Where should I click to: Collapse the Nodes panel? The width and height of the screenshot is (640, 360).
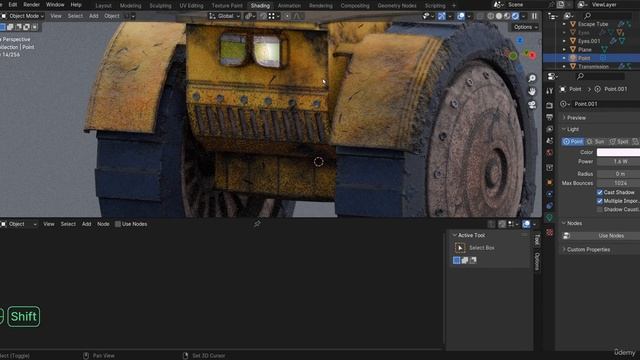[572, 223]
